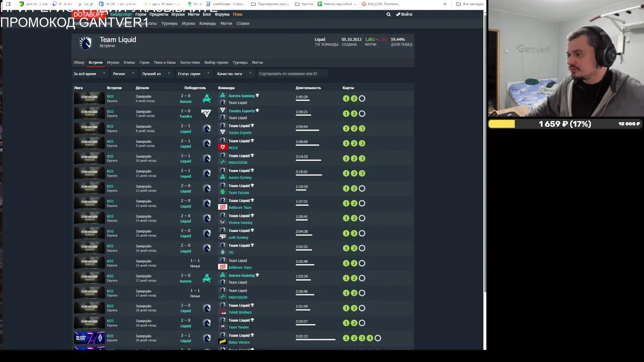Open Форумы in top navigation
The height and width of the screenshot is (362, 644).
click(x=222, y=15)
